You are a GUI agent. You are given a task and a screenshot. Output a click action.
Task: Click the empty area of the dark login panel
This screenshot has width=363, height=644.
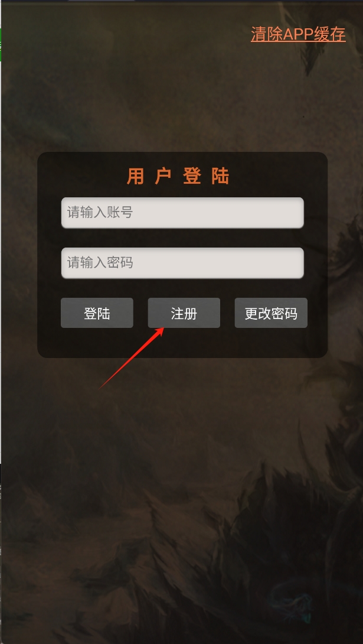click(182, 343)
